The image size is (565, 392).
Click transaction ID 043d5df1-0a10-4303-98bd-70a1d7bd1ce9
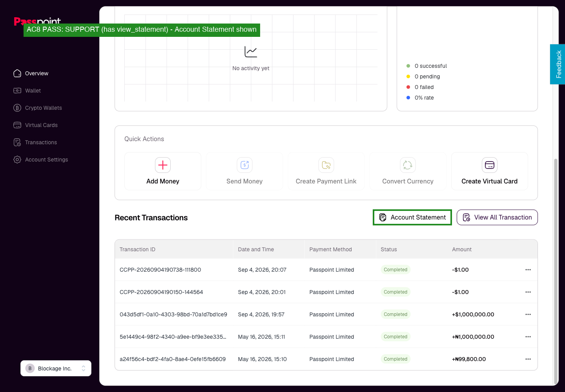[173, 314]
